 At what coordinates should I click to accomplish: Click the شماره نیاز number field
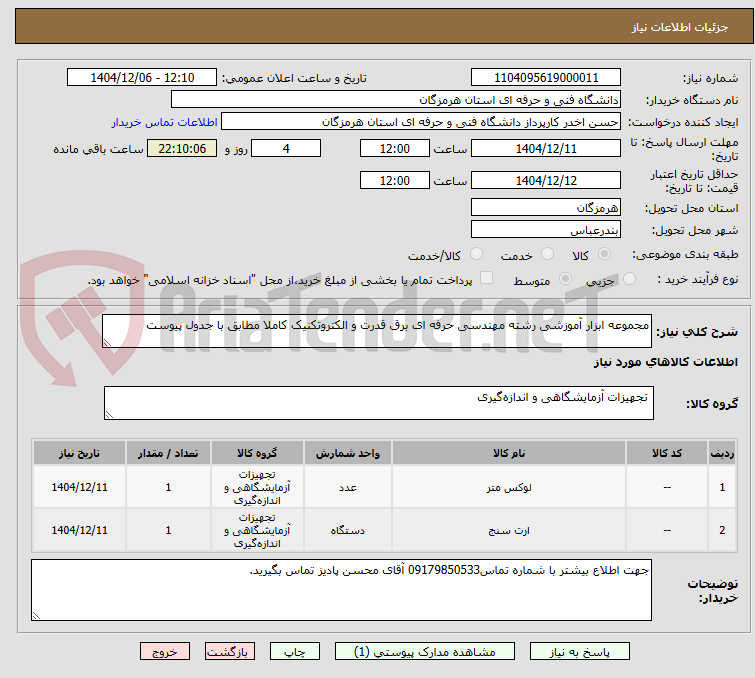(546, 78)
